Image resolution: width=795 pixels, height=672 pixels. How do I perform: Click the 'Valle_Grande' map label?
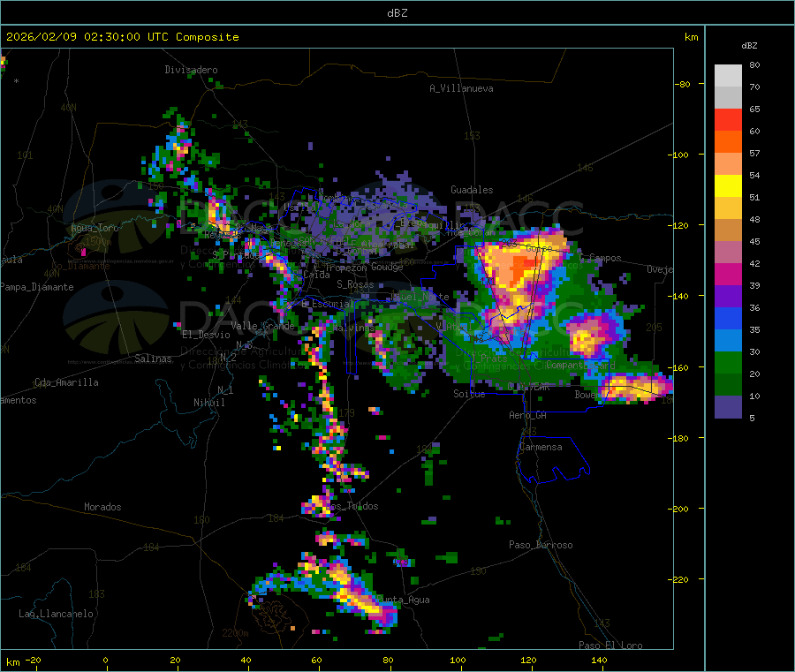tap(262, 326)
